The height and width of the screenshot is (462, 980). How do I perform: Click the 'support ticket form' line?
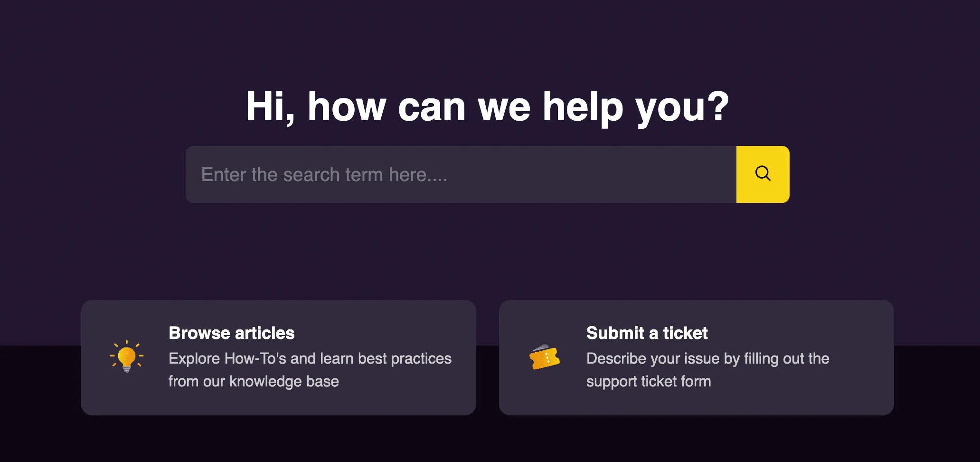coord(649,381)
